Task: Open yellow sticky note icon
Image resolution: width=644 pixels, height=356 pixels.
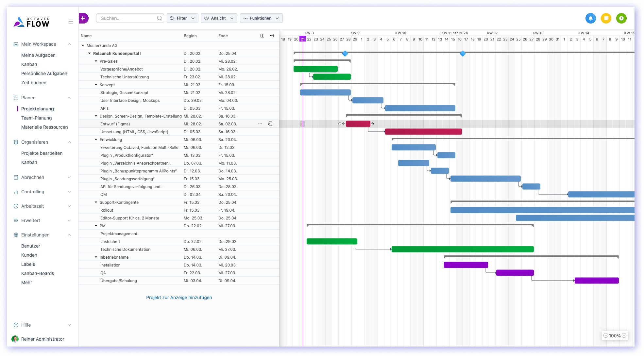Action: (x=606, y=18)
